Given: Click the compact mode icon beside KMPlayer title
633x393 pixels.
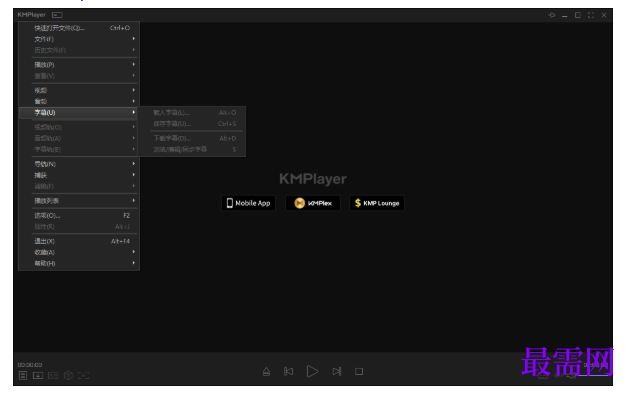Looking at the screenshot, I should (57, 15).
